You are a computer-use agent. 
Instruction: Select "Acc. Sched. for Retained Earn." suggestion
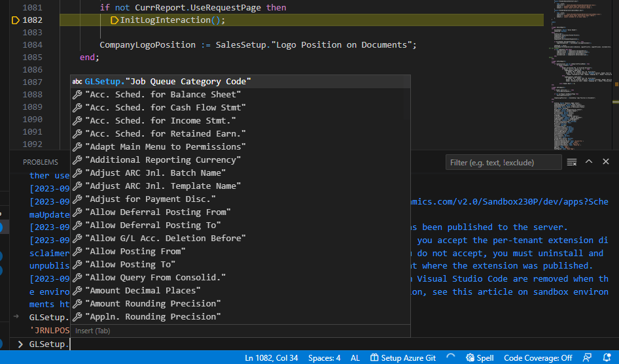[240, 134]
